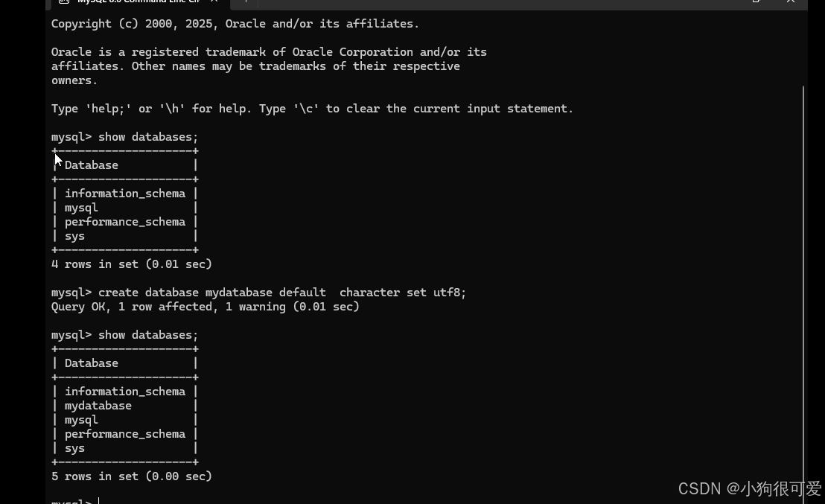825x504 pixels.
Task: Click the CSDN watermark text
Action: tap(749, 489)
